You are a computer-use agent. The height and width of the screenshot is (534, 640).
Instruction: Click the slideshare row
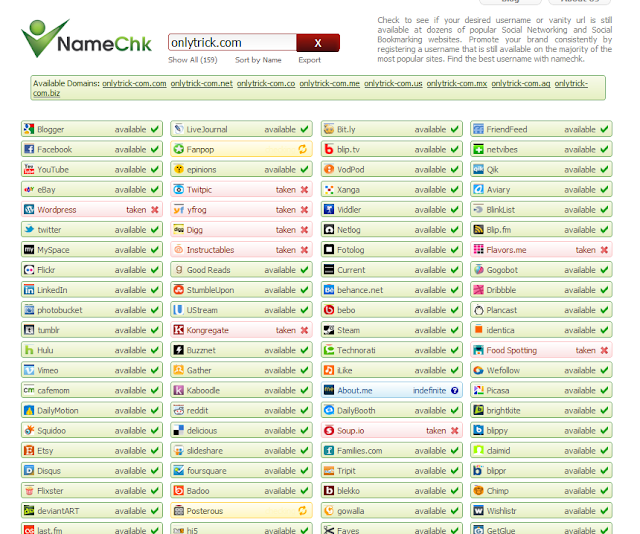coord(241,450)
